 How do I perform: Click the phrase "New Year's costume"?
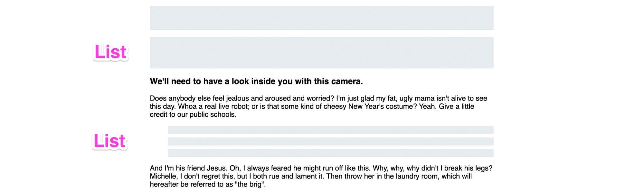coord(382,107)
